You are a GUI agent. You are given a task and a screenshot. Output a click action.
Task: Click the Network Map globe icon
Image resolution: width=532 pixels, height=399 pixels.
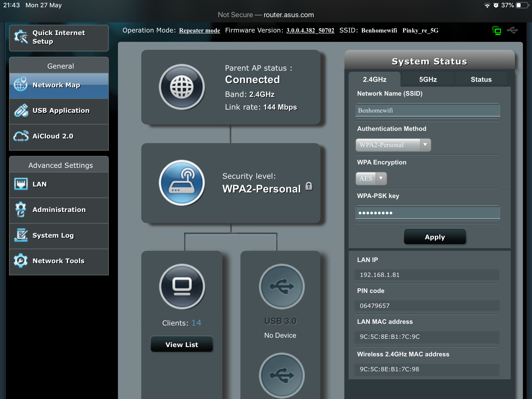(21, 84)
